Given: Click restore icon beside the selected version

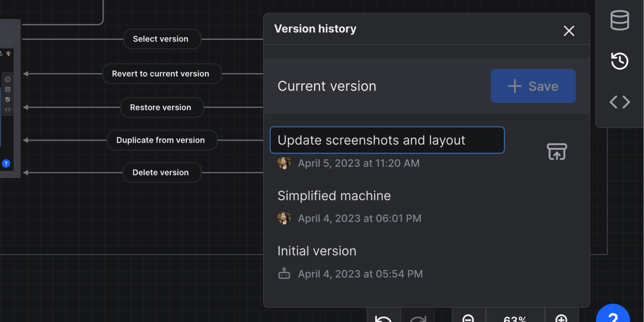Looking at the screenshot, I should 557,152.
